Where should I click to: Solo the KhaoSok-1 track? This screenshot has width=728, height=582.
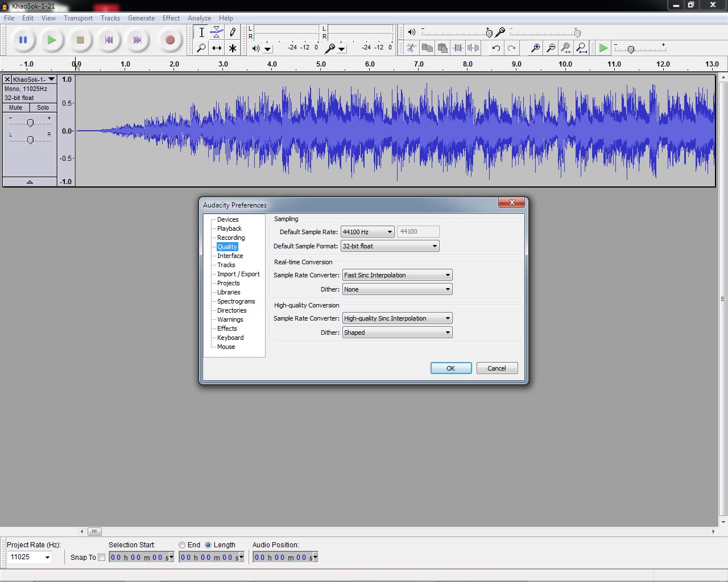coord(43,107)
